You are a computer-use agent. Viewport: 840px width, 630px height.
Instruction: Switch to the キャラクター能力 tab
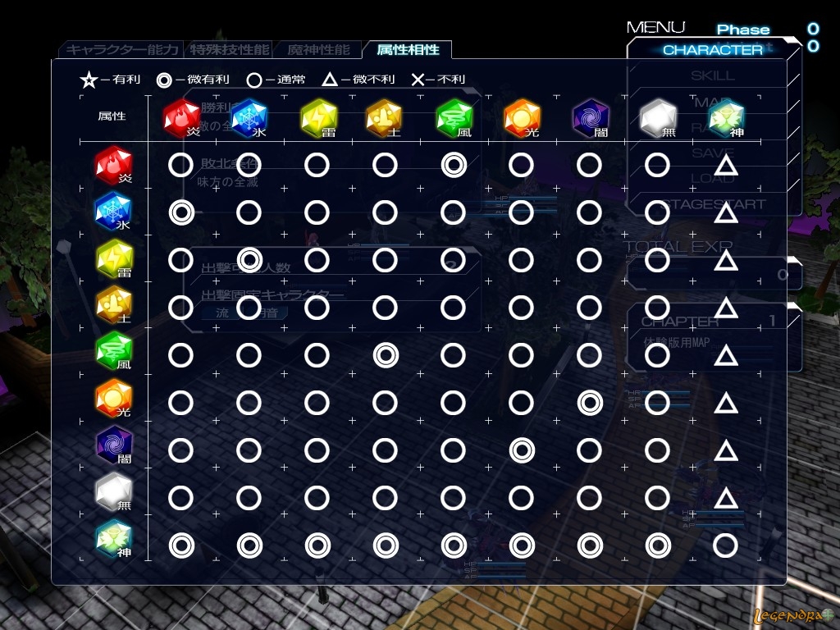[x=121, y=49]
